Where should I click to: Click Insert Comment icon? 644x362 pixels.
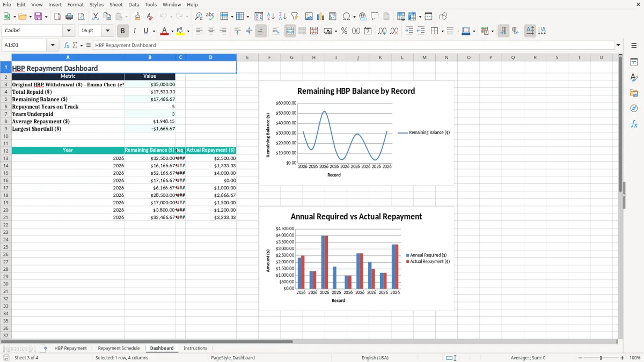[x=375, y=17]
